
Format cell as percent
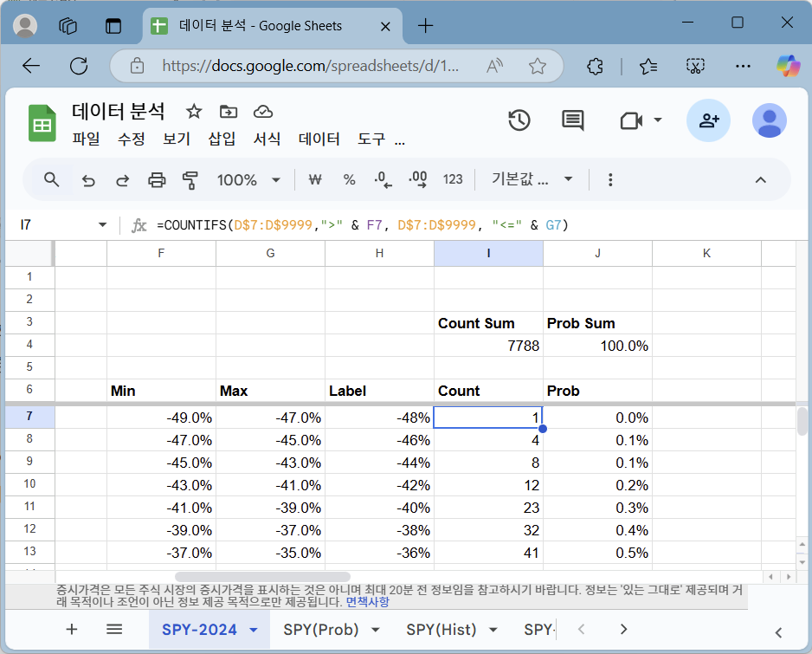tap(350, 180)
